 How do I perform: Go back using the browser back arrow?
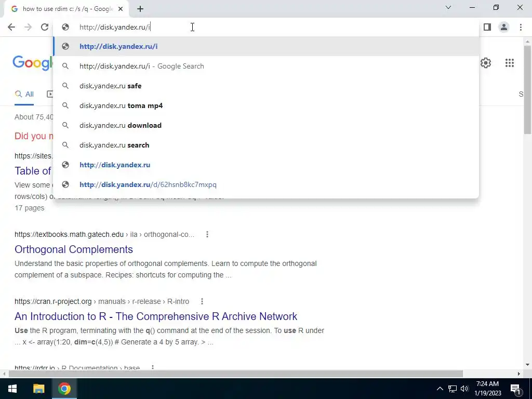coord(11,27)
